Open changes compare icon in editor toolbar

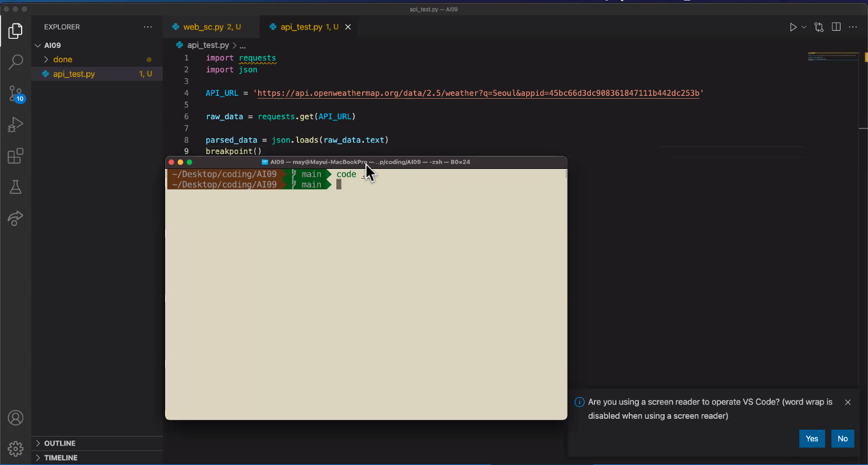(819, 27)
